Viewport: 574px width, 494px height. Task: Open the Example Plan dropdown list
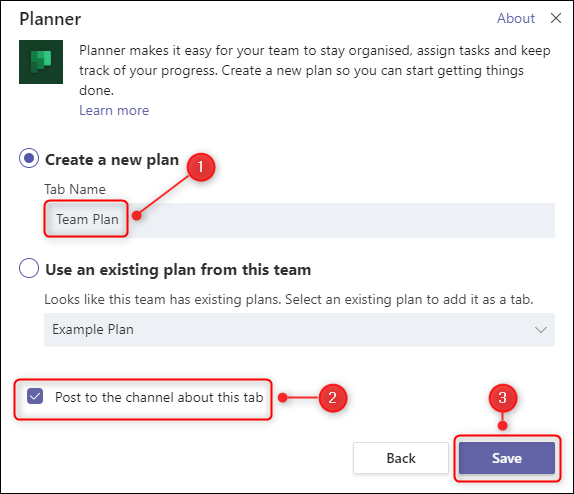(x=299, y=330)
